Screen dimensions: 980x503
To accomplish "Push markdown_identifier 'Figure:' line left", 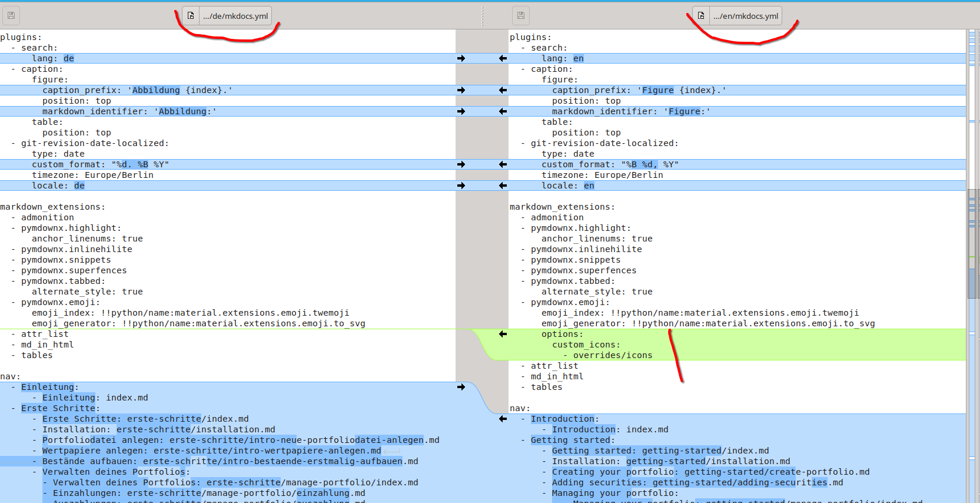I will 503,111.
